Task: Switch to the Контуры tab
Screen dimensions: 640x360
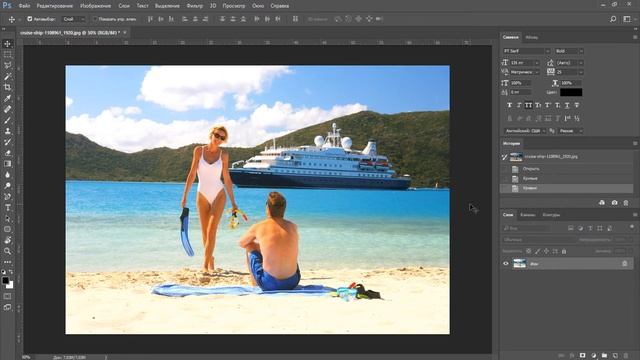Action: point(551,215)
